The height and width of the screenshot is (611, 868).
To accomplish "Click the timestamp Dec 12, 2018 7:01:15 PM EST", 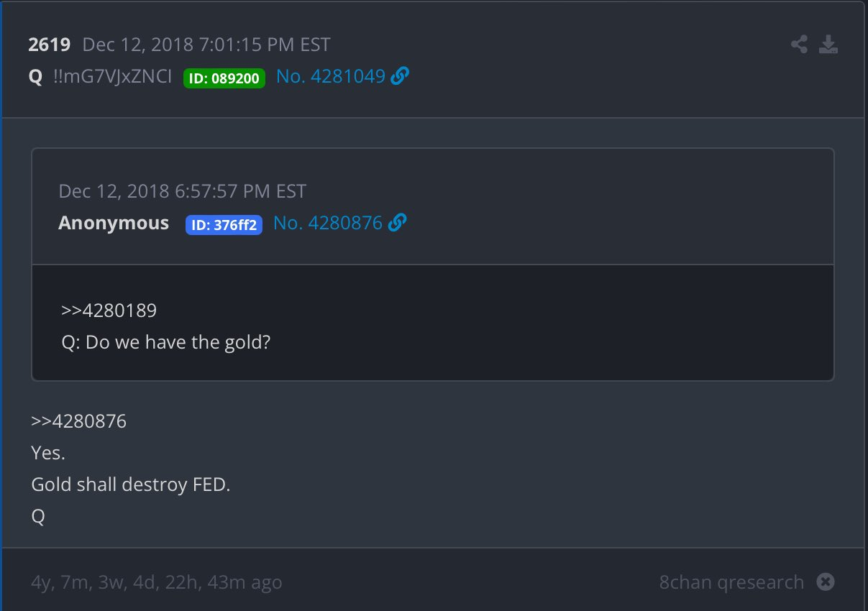I will click(x=206, y=44).
